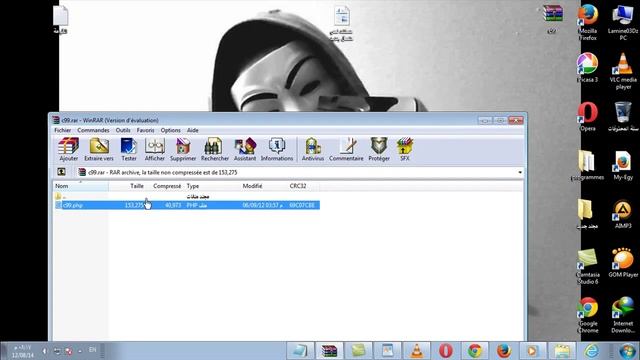
Task: Expand the archive path dropdown arrow
Action: [x=520, y=172]
